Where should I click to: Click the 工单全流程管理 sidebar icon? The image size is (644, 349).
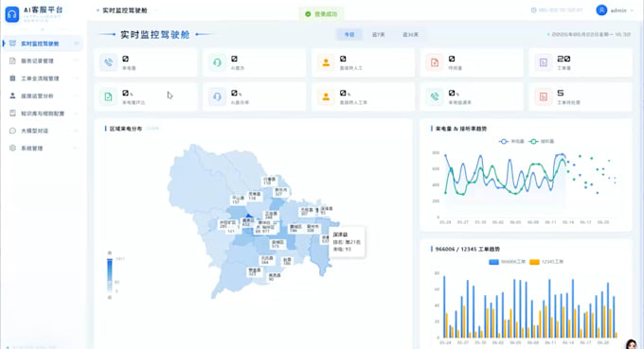coord(12,79)
